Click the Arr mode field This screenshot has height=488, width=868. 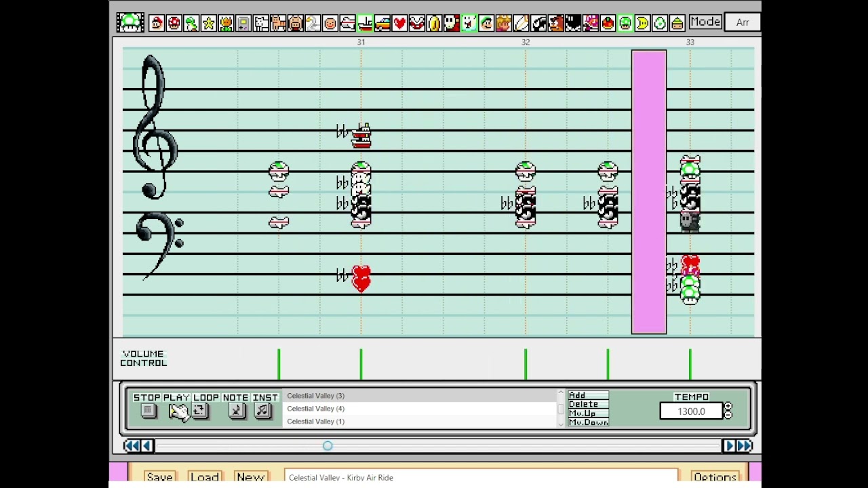coord(743,22)
